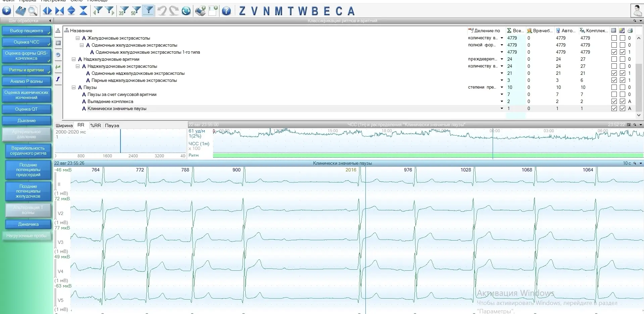
Task: Click the filter icon with left arrow
Action: pos(98,11)
